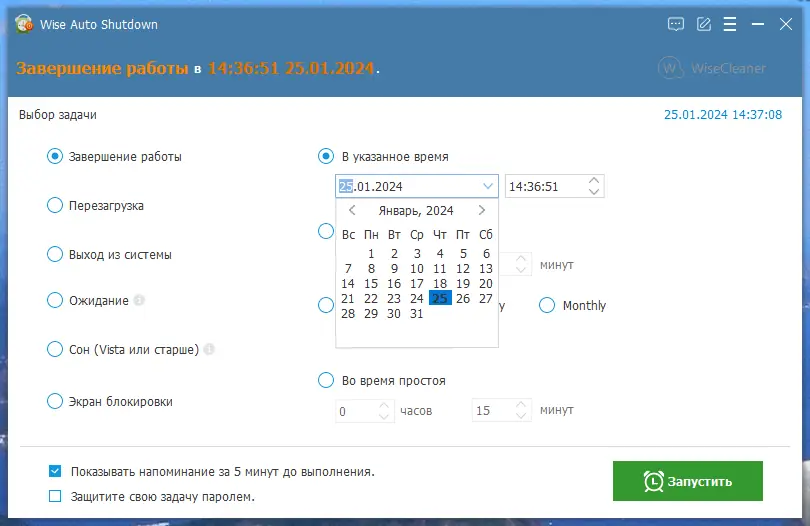Select highlighted day 25 in calendar
This screenshot has width=810, height=526.
440,299
